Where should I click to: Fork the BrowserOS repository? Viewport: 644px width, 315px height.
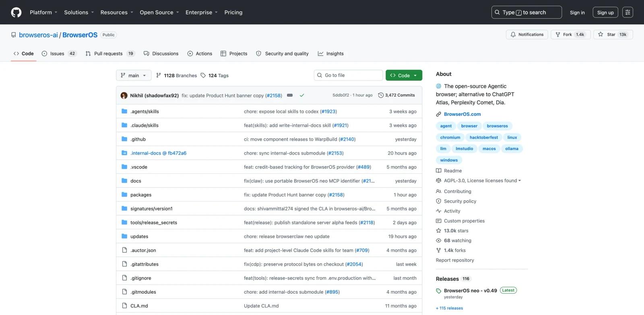570,35
